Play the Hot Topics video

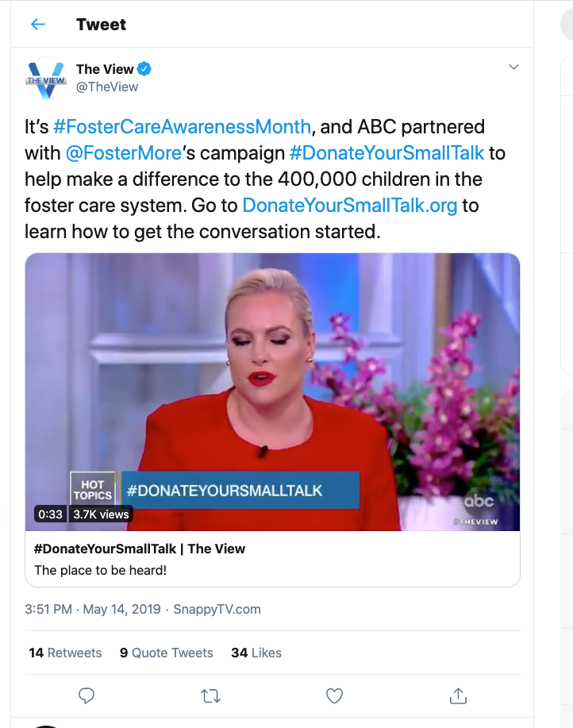tap(272, 392)
